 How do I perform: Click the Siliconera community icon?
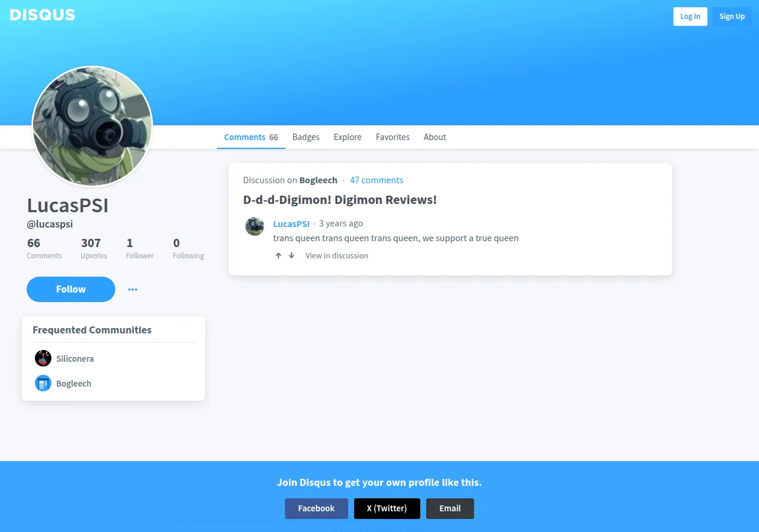tap(43, 358)
